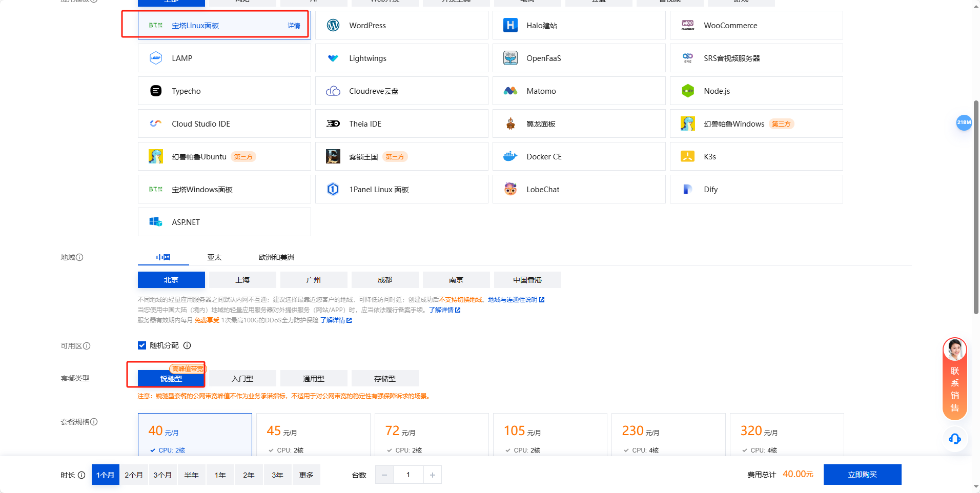Click the 地域 info icon
This screenshot has width=980, height=493.
click(79, 257)
